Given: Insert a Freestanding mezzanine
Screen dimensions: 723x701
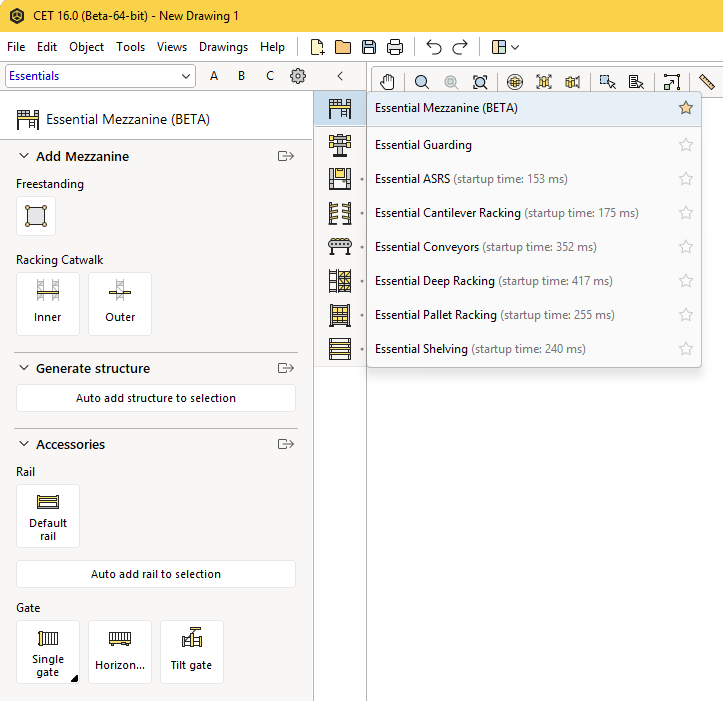Looking at the screenshot, I should pos(36,216).
